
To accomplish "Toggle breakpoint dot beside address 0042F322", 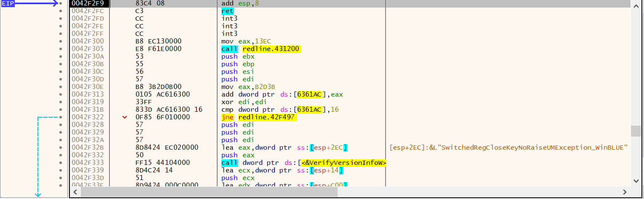I will [61, 117].
